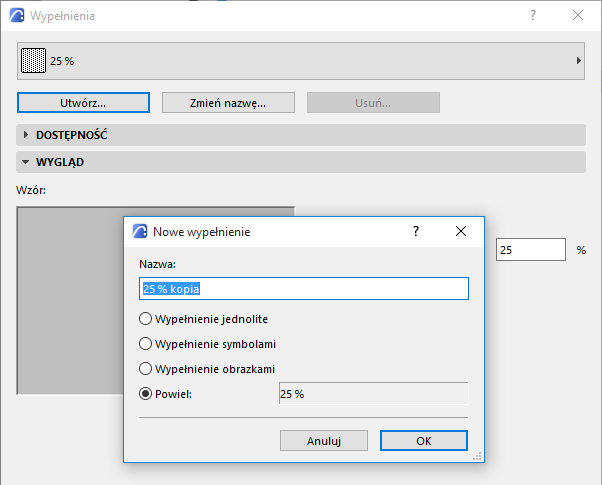Close the Wypełnienia window
This screenshot has height=485, width=602.
(578, 15)
